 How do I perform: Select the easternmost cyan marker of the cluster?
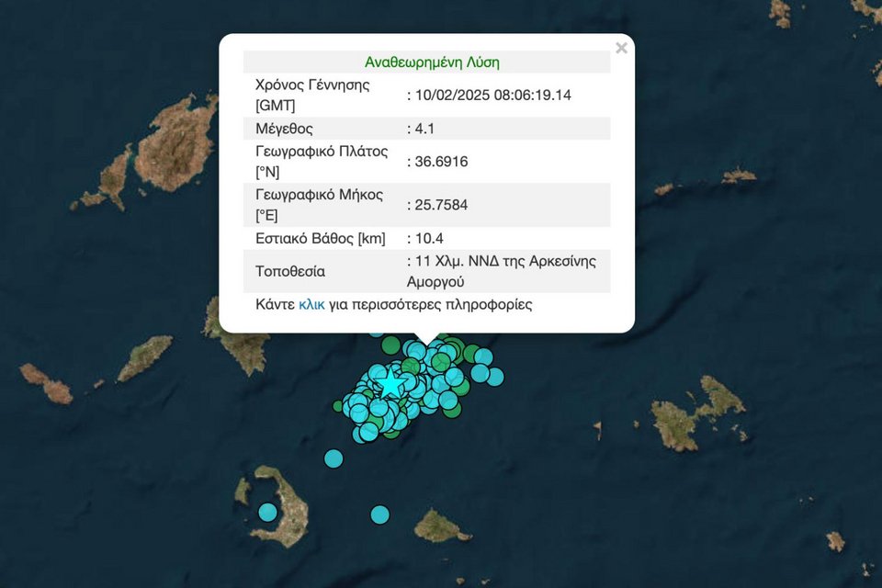495,376
